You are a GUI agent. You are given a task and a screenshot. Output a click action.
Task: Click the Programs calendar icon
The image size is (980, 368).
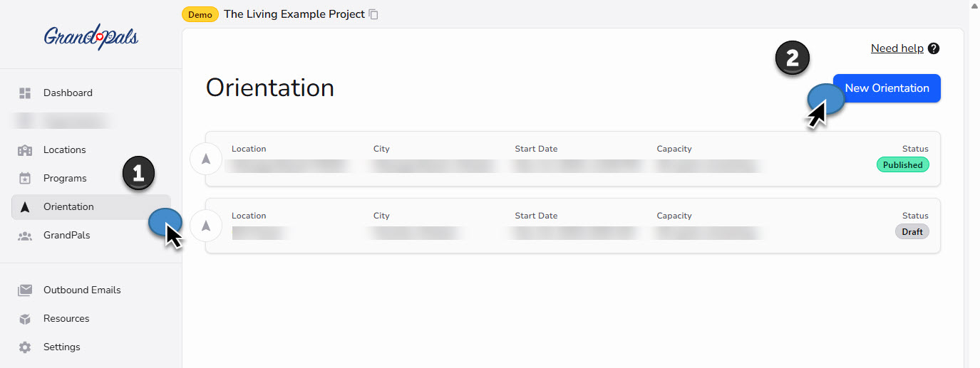(x=25, y=178)
